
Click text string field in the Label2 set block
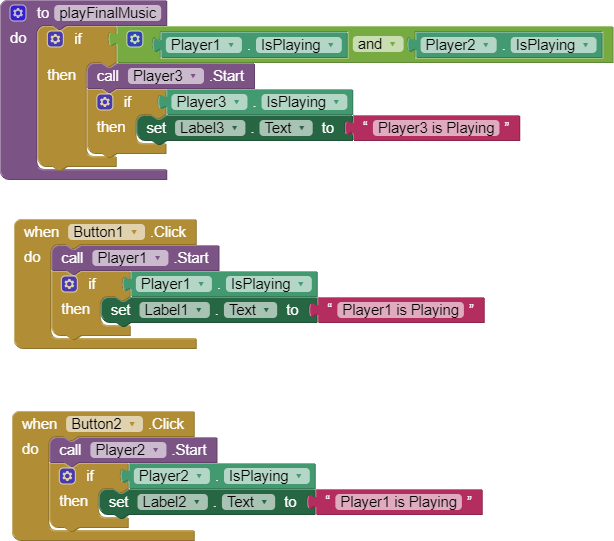[398, 502]
